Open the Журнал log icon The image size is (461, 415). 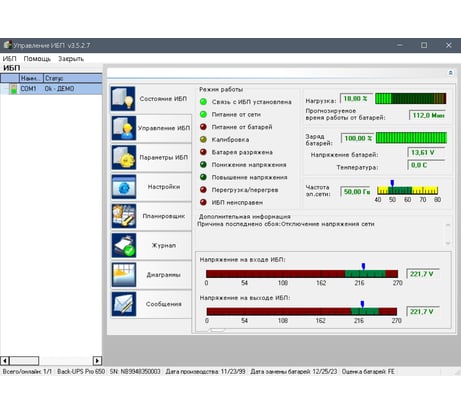coord(124,245)
